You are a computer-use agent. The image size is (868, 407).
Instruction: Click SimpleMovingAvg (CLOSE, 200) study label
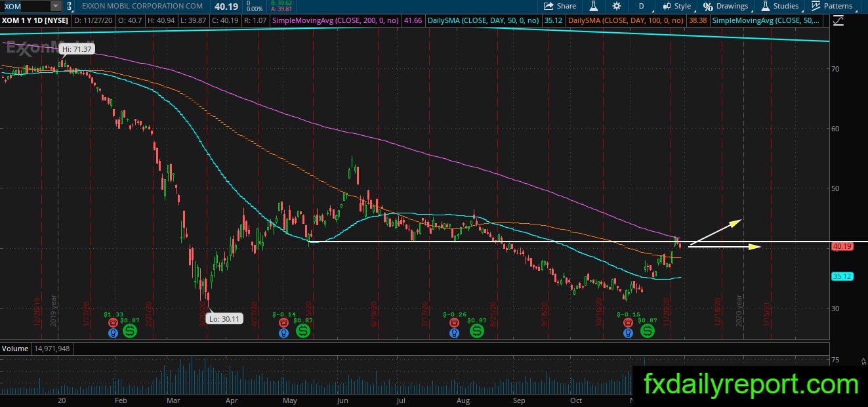click(x=335, y=20)
